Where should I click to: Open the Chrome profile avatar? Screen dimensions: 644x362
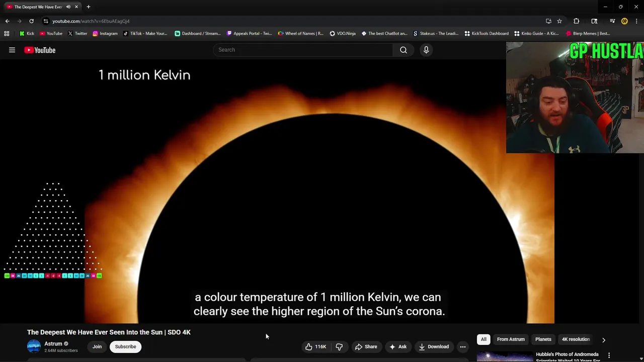[x=624, y=21]
